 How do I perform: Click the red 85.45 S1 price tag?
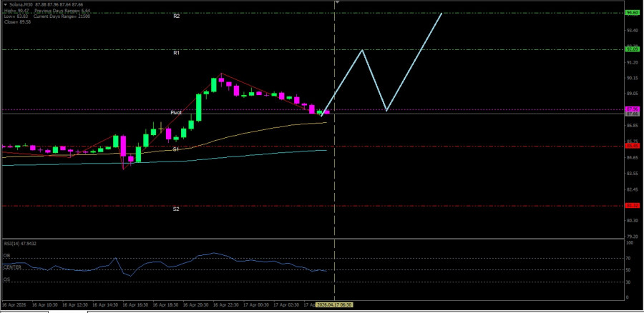pyautogui.click(x=632, y=146)
